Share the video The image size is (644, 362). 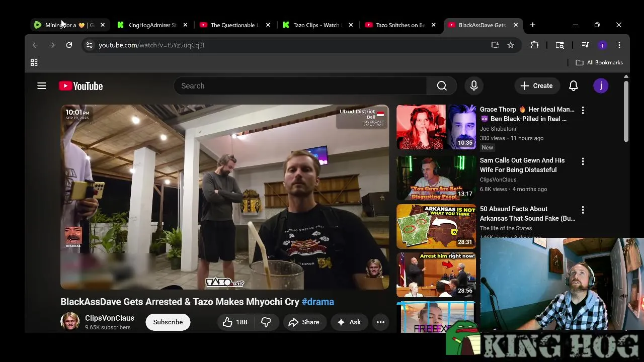click(304, 322)
